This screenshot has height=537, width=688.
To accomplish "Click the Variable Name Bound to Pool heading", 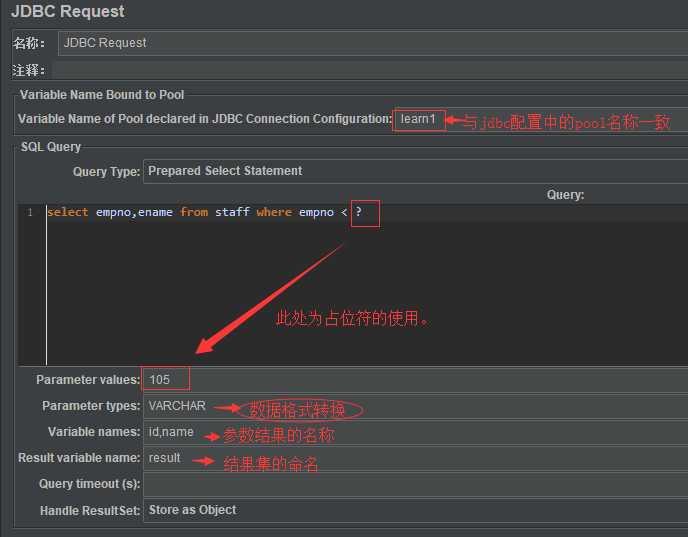I will 102,95.
